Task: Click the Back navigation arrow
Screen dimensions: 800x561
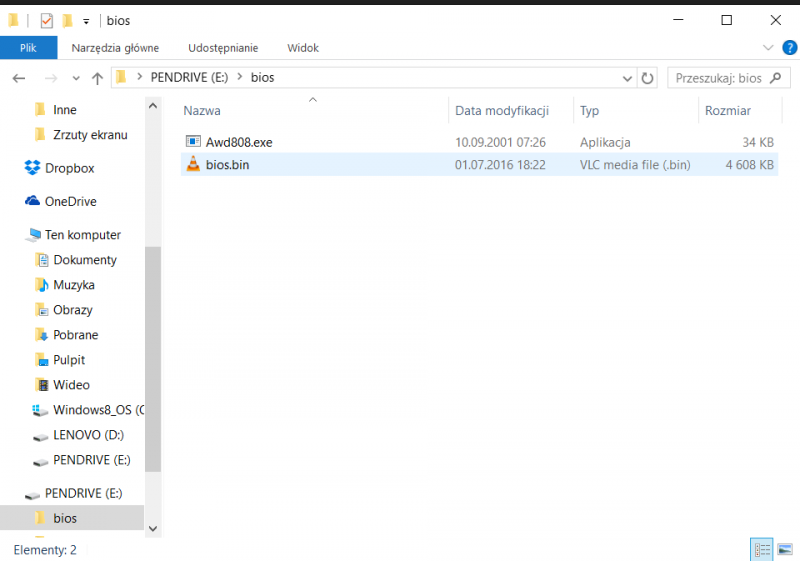Action: (19, 78)
